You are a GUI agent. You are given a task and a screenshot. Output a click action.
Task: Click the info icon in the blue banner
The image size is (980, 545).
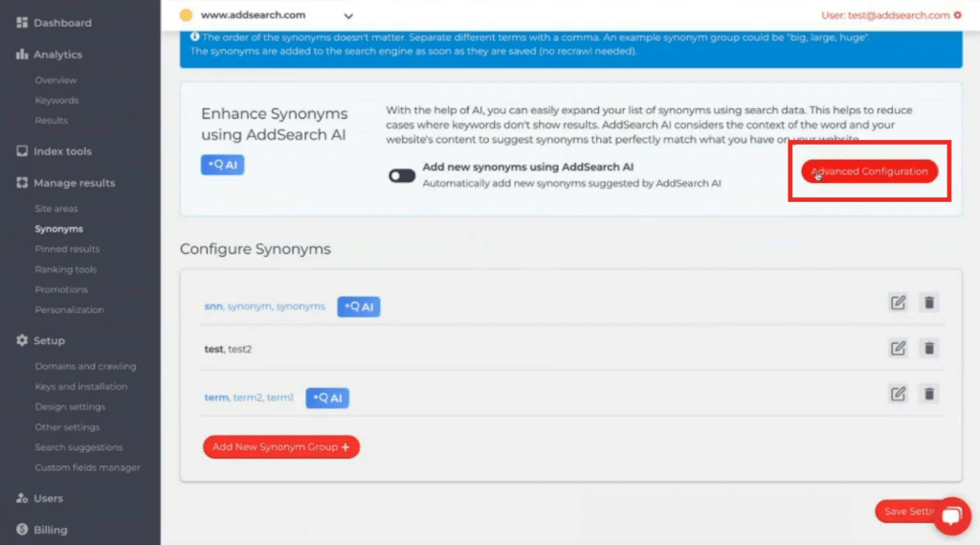(194, 37)
